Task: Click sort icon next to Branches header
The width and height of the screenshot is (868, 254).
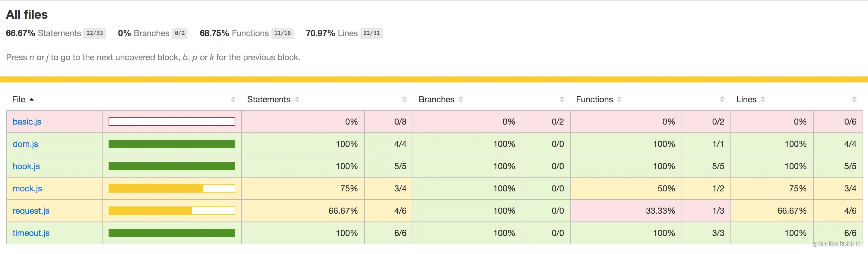Action: [460, 100]
